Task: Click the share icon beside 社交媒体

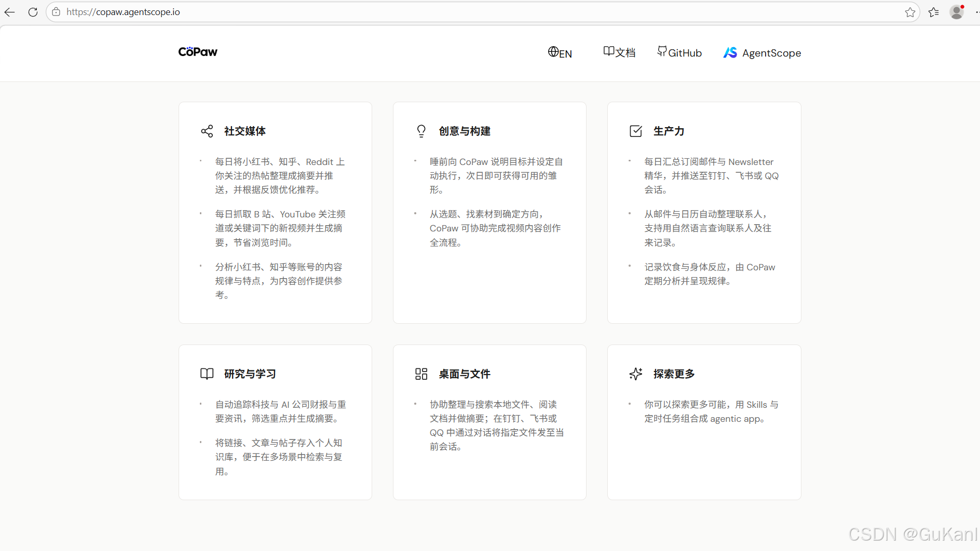Action: coord(207,131)
